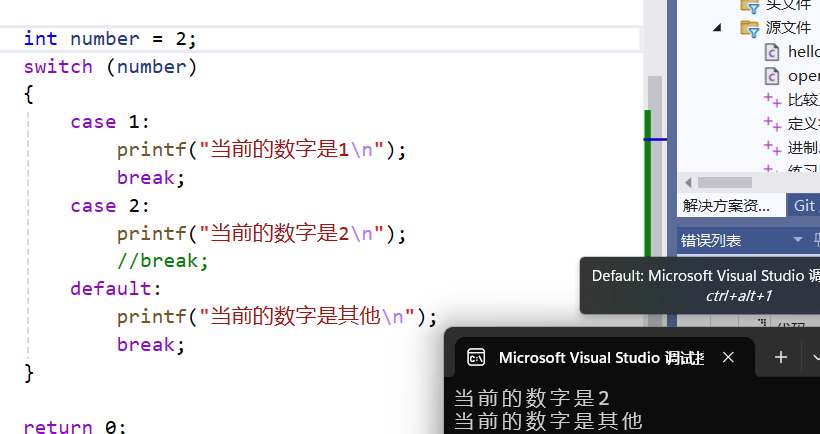Switch to the Git tab
This screenshot has height=434, width=820.
pyautogui.click(x=804, y=205)
